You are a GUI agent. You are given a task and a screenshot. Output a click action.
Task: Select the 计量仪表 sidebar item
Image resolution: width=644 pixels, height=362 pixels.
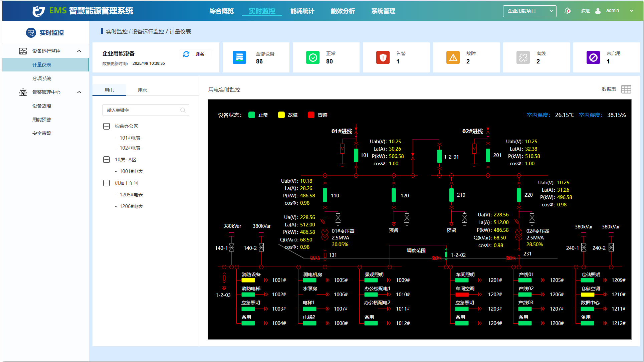click(45, 65)
